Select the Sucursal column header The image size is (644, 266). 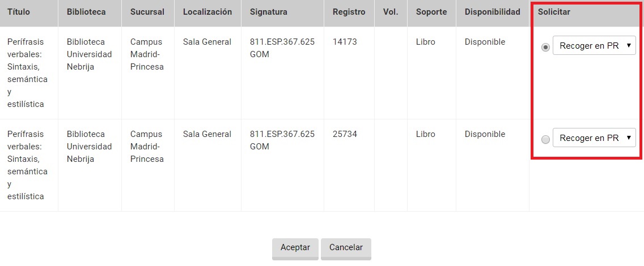(x=147, y=12)
